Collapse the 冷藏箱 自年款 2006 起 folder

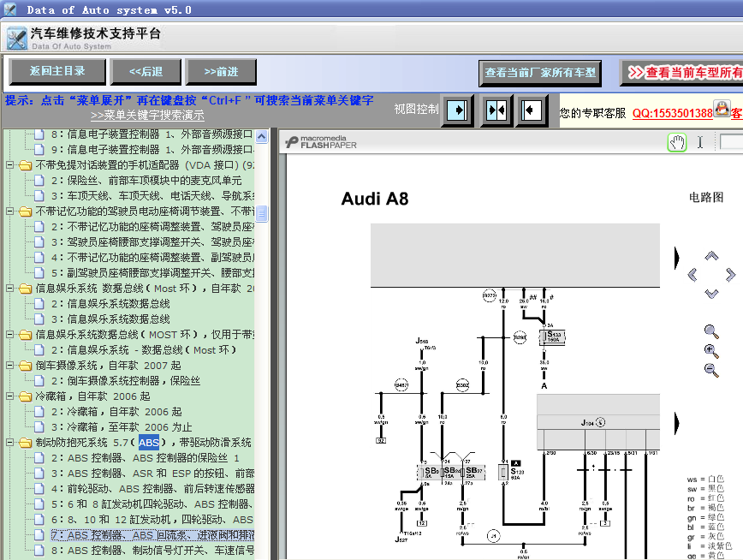click(x=9, y=396)
